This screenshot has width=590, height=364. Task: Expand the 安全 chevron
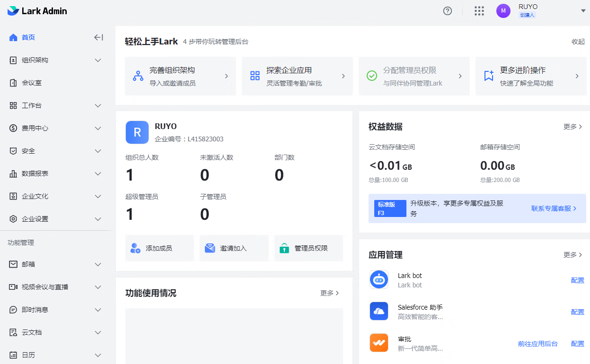98,151
